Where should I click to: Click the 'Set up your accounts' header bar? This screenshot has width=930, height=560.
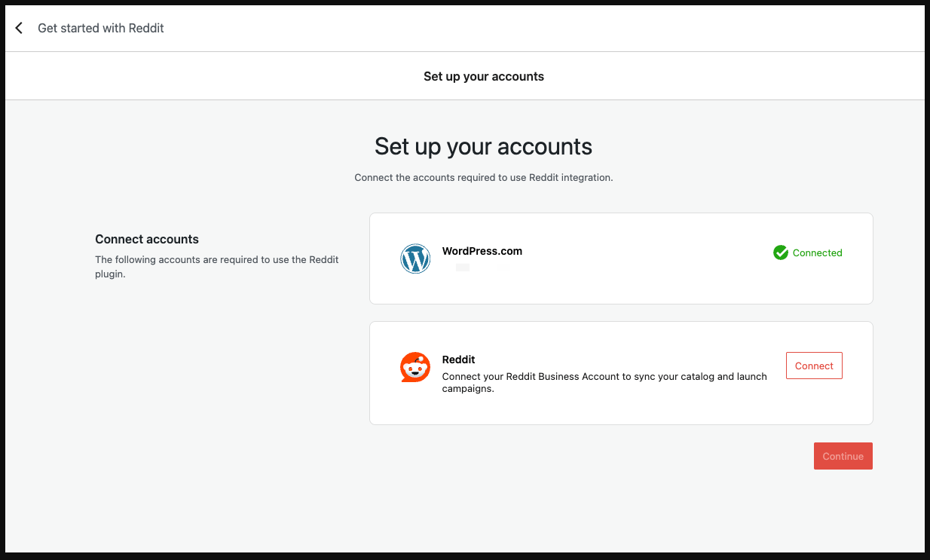click(483, 76)
